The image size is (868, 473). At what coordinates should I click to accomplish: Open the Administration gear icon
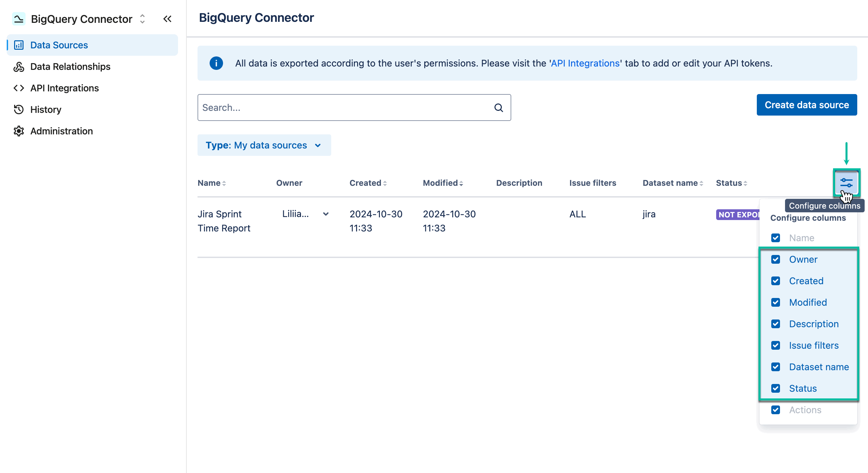[19, 131]
